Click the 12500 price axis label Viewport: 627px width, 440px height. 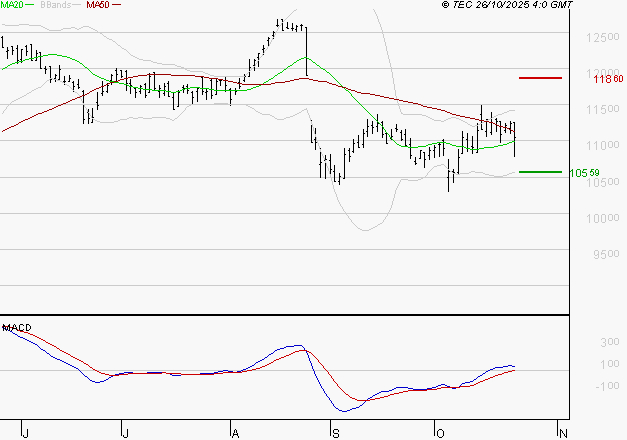pos(603,38)
